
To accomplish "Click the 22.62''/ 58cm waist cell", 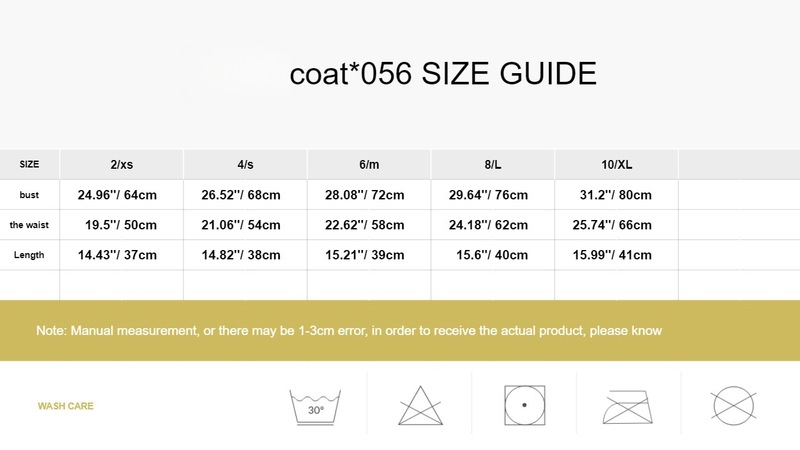I will click(368, 225).
